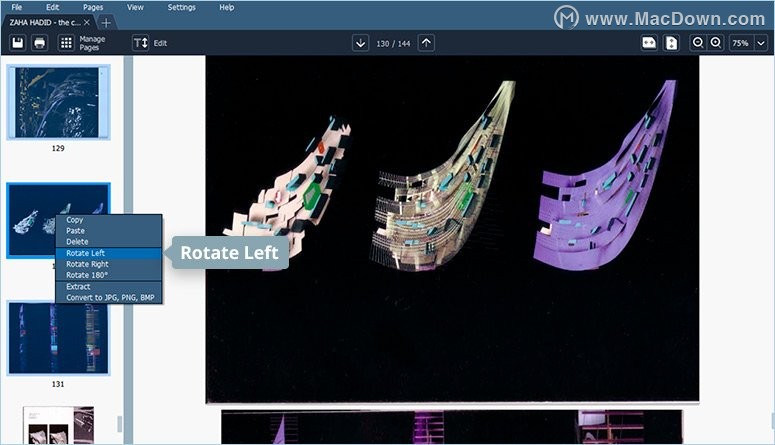
Task: Choose Convert to JPG, PNG, BMP
Action: tap(109, 298)
